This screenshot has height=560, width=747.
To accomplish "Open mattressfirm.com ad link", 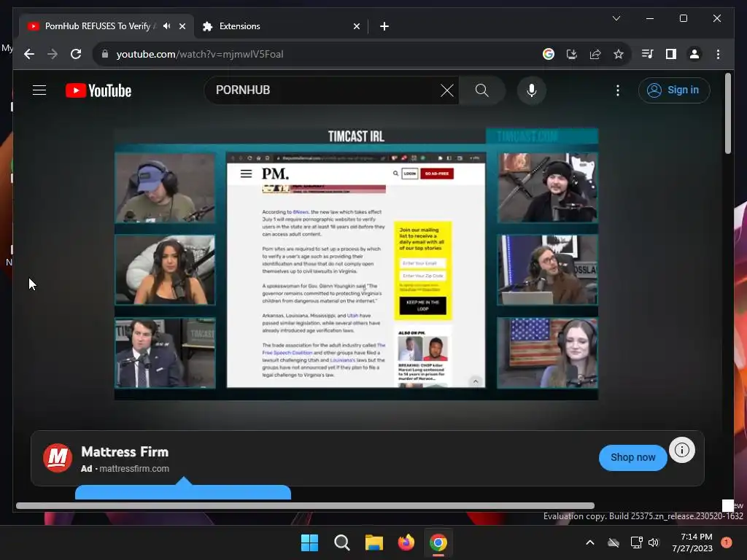I will (134, 469).
